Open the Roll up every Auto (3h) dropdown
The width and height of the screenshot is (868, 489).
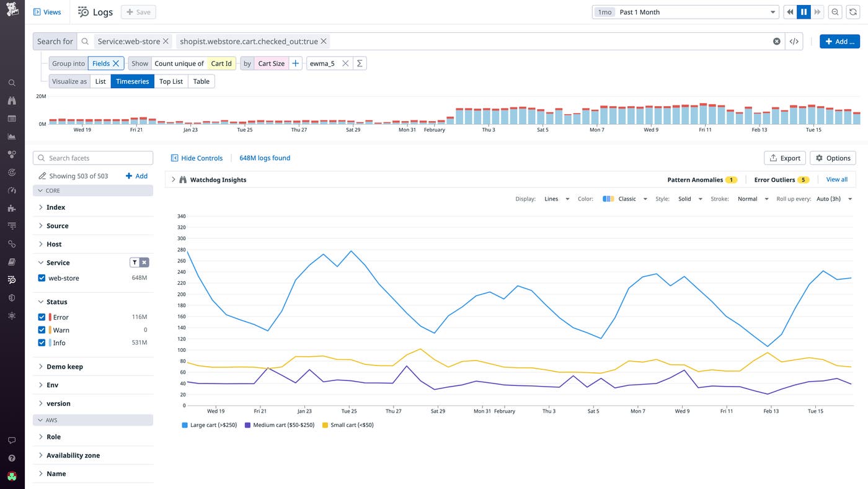(831, 199)
